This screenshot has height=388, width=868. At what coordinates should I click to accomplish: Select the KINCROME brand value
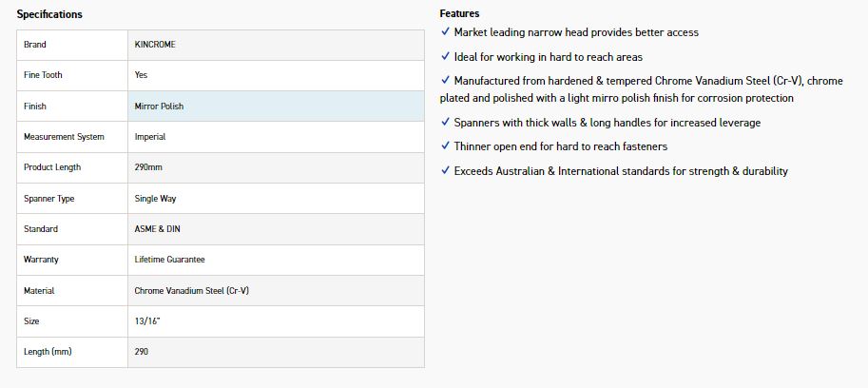point(155,45)
